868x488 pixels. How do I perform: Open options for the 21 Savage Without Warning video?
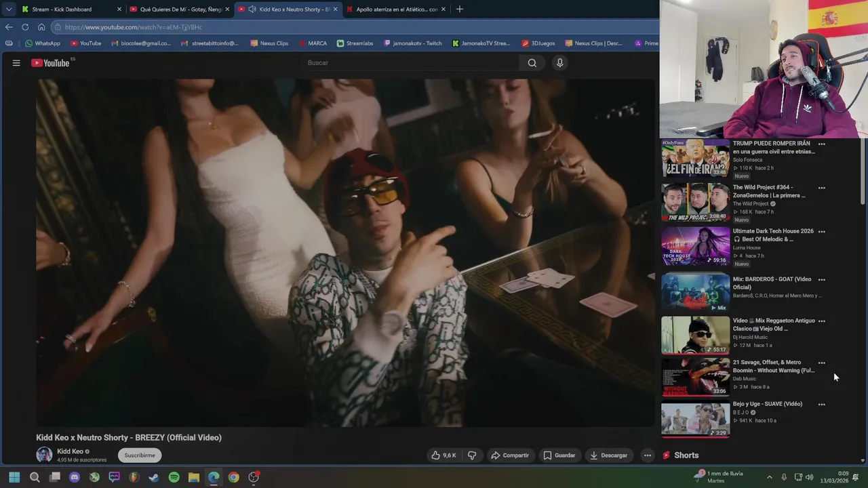[x=821, y=363]
